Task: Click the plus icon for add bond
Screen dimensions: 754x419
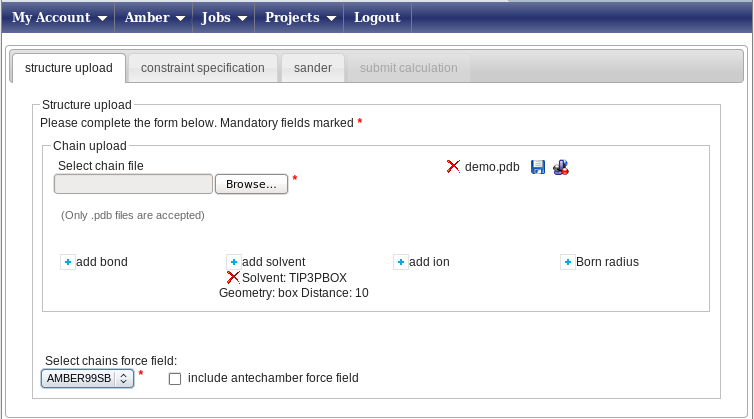Action: click(68, 262)
